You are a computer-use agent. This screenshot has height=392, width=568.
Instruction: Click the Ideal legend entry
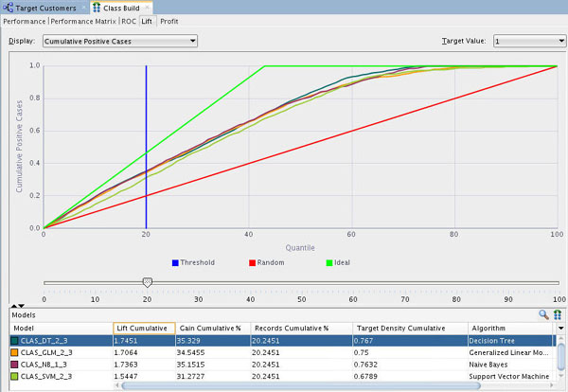[x=338, y=262]
